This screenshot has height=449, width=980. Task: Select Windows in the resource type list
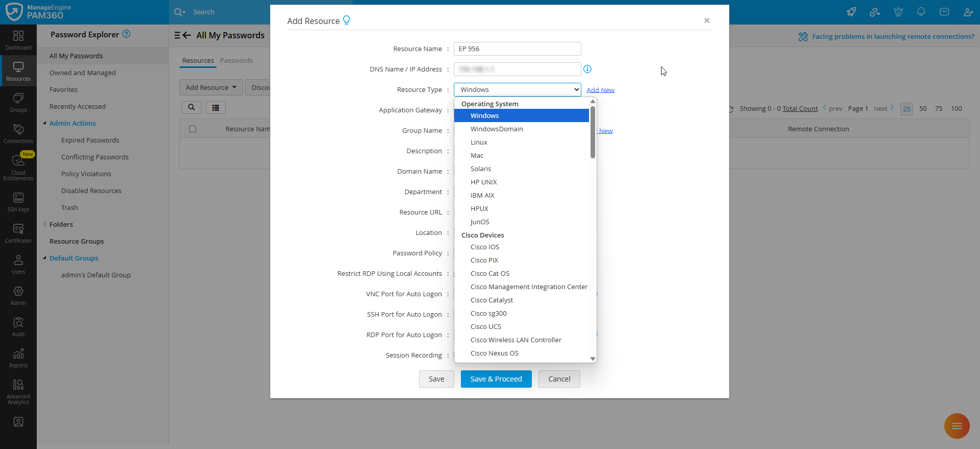(522, 115)
